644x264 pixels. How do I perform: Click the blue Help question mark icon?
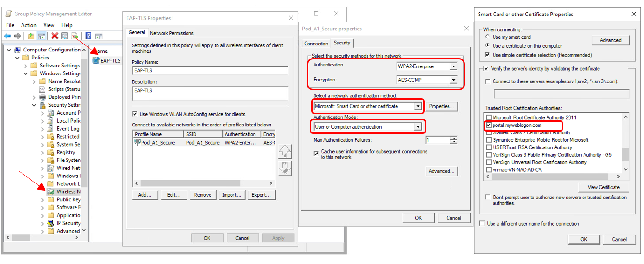tap(88, 36)
